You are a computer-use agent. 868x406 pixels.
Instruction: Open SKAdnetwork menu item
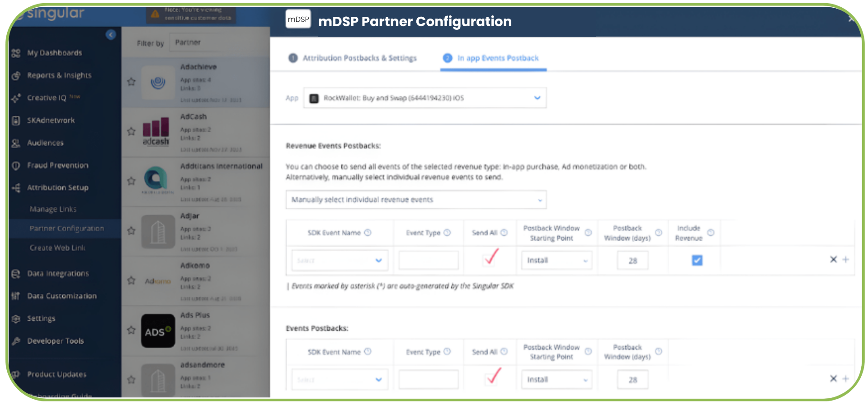tap(51, 120)
